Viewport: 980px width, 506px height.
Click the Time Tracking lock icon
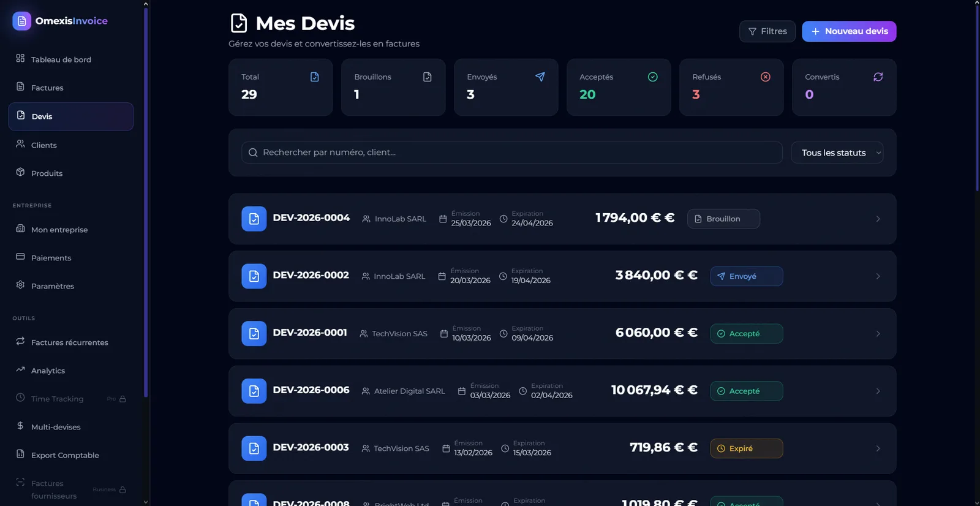(x=123, y=399)
